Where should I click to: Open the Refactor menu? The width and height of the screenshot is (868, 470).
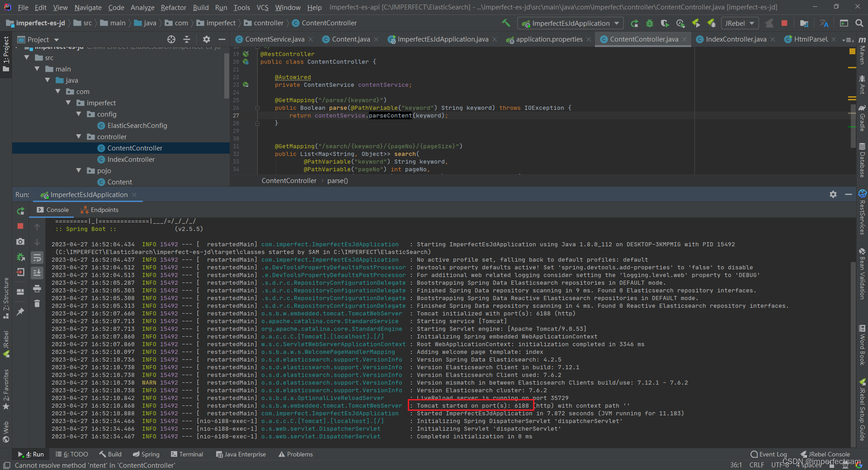pyautogui.click(x=173, y=7)
